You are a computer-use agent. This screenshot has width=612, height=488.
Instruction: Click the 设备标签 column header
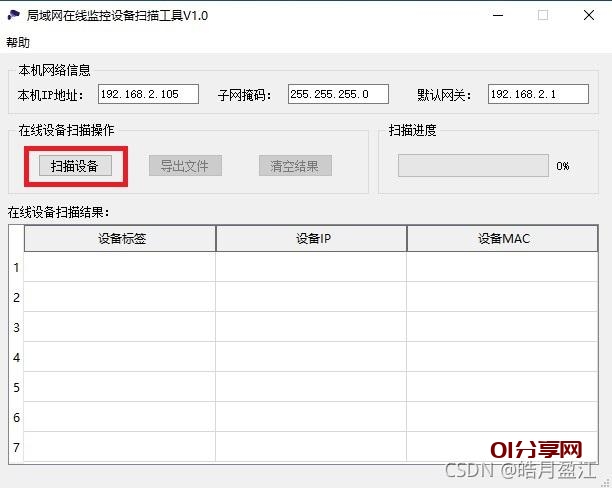click(x=120, y=238)
